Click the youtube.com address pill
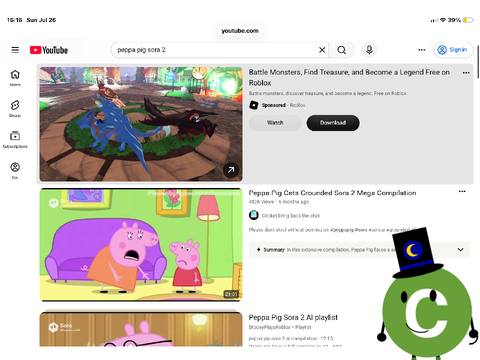 [240, 31]
